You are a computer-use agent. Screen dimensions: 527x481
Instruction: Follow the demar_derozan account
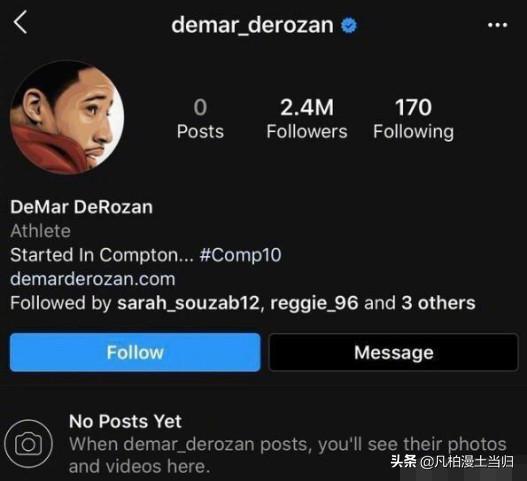[x=135, y=352]
